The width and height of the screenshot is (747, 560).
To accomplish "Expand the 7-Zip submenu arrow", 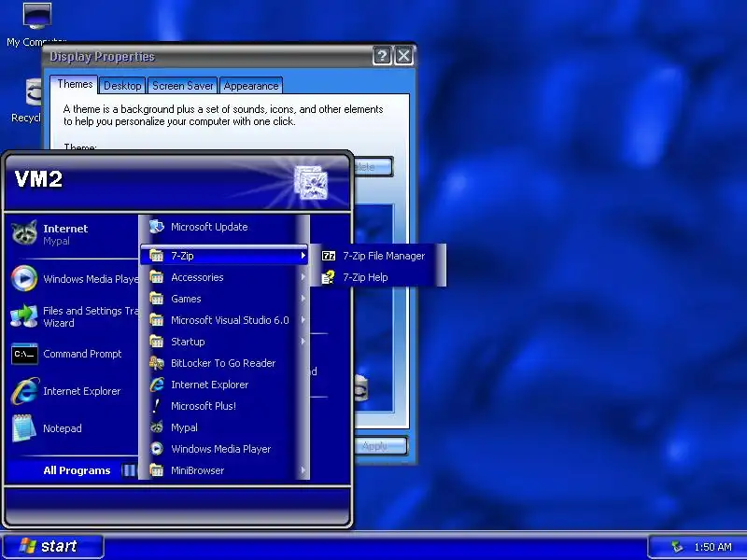I will pos(303,256).
